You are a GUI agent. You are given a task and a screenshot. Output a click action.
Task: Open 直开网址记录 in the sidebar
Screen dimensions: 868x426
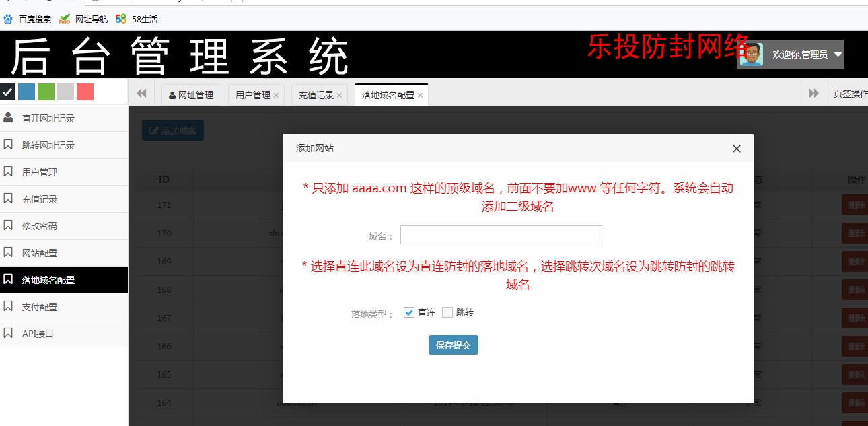pyautogui.click(x=64, y=118)
